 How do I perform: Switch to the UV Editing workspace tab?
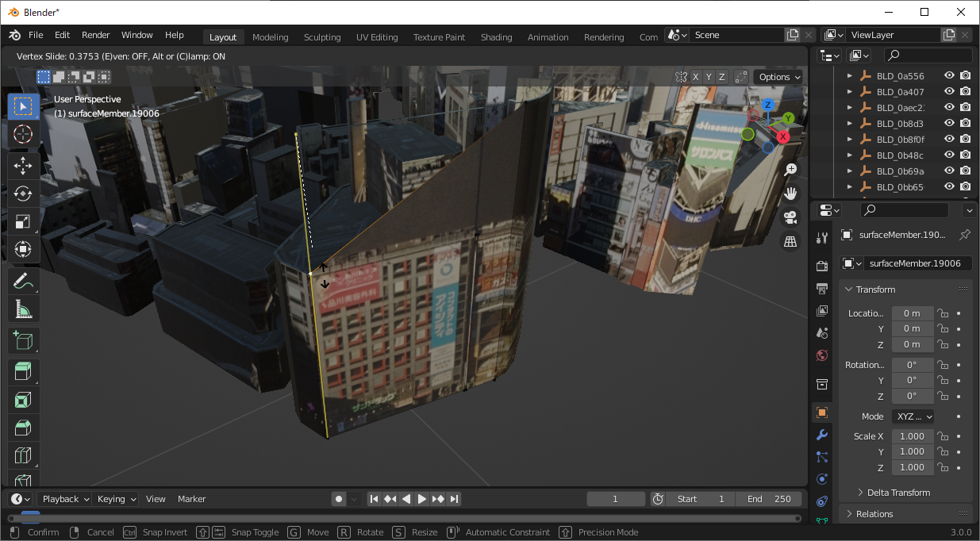click(377, 37)
